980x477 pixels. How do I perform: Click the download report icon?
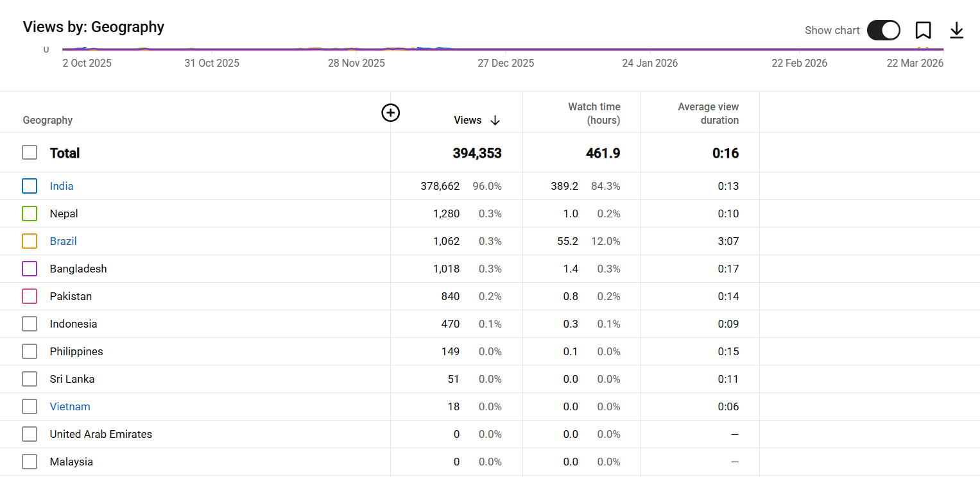coord(956,30)
